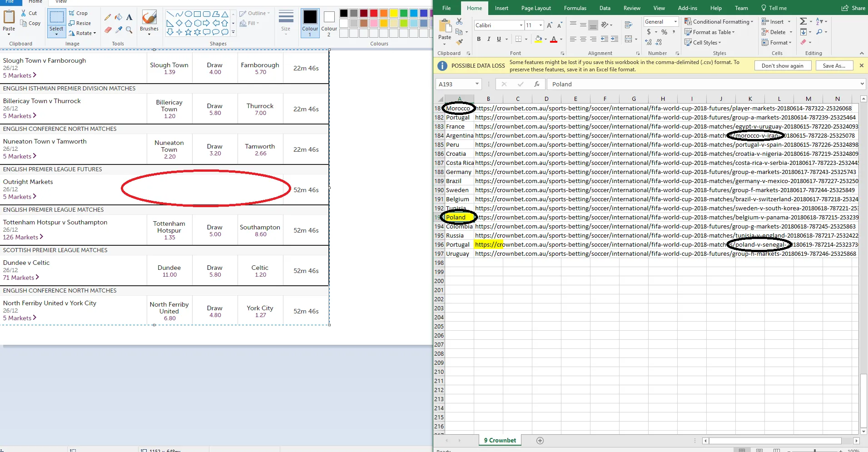Click the Paste icon in Paint
Screen dimensions: 868x452
(x=9, y=17)
